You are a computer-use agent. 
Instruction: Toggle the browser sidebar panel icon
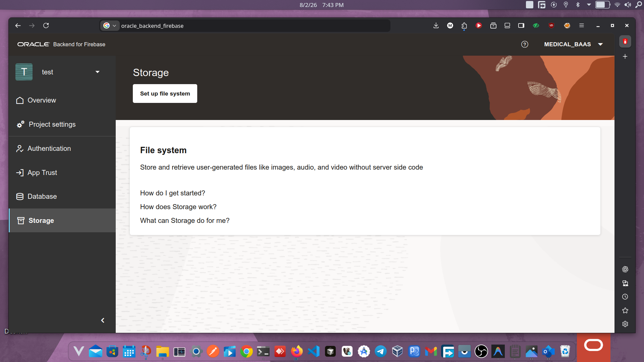coord(521,25)
